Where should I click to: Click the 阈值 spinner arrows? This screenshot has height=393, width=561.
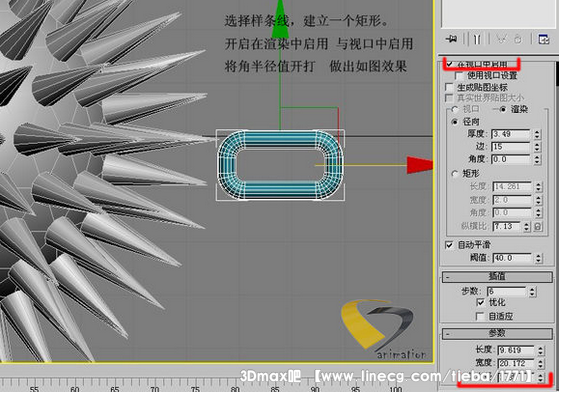[538, 258]
